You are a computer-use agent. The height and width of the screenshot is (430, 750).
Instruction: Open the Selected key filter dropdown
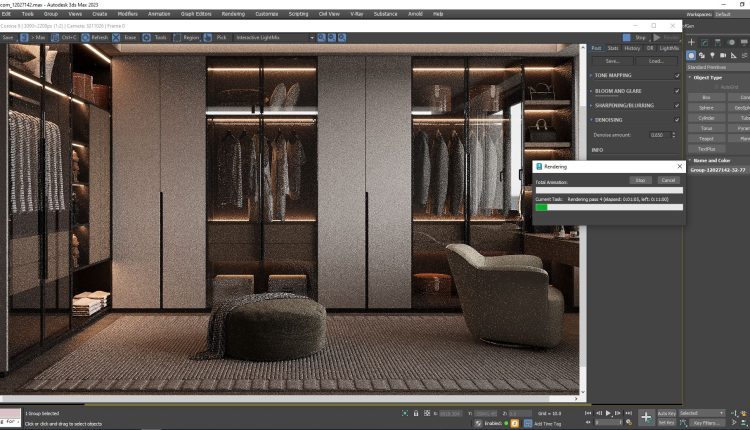point(702,413)
